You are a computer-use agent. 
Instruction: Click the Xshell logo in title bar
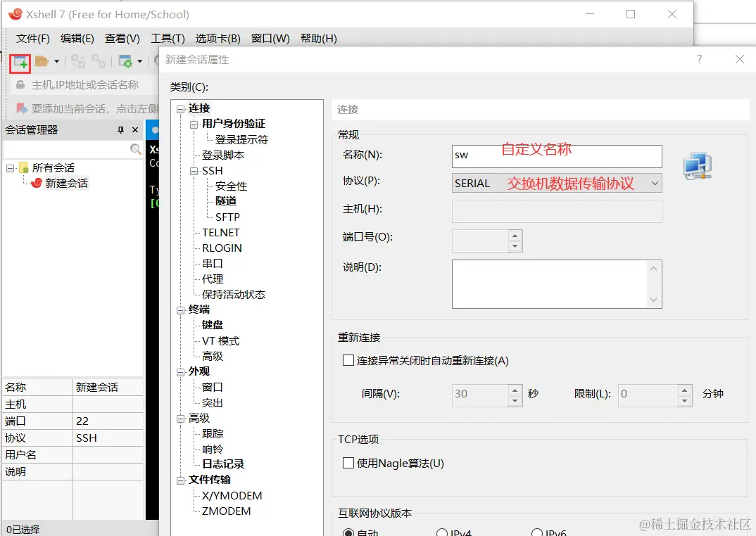tap(15, 14)
